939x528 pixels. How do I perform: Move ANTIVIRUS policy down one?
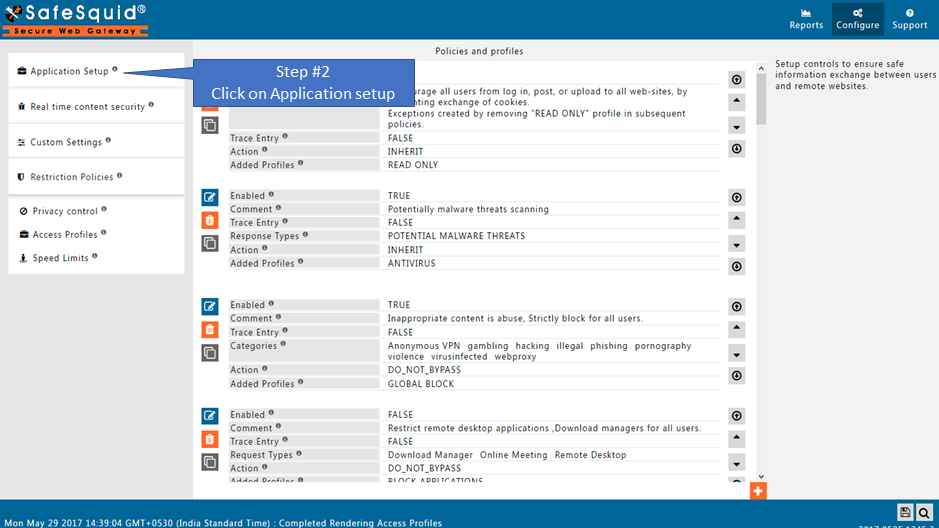click(737, 245)
